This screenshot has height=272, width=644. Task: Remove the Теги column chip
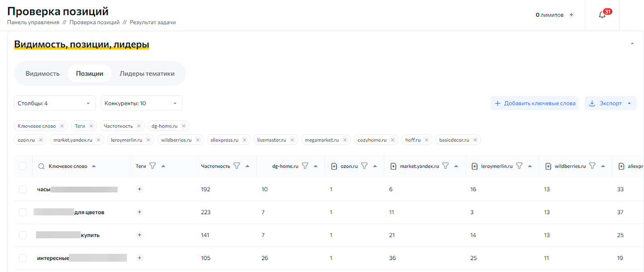pyautogui.click(x=91, y=126)
